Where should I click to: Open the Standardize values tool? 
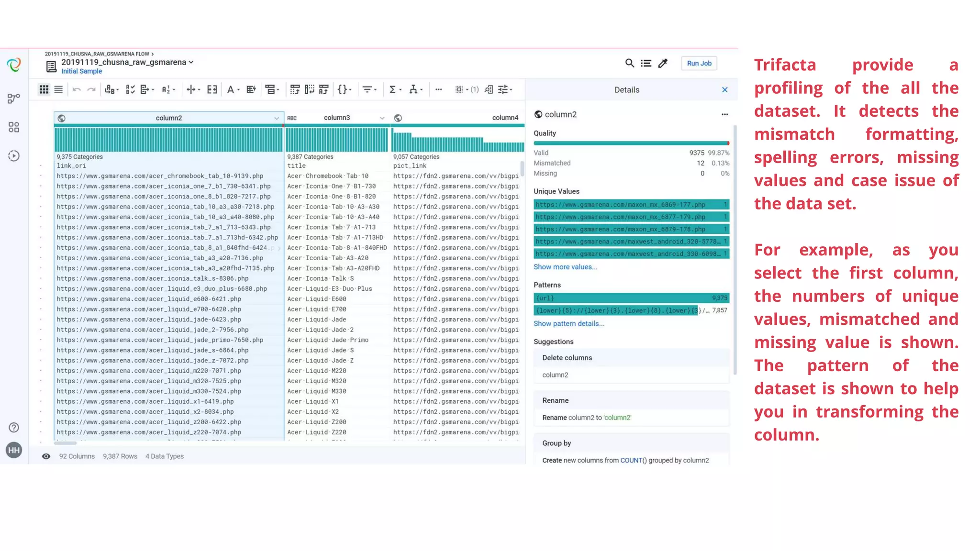pyautogui.click(x=130, y=89)
